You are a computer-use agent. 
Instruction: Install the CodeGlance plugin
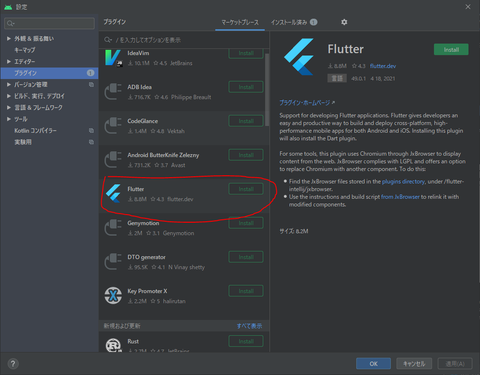point(246,121)
